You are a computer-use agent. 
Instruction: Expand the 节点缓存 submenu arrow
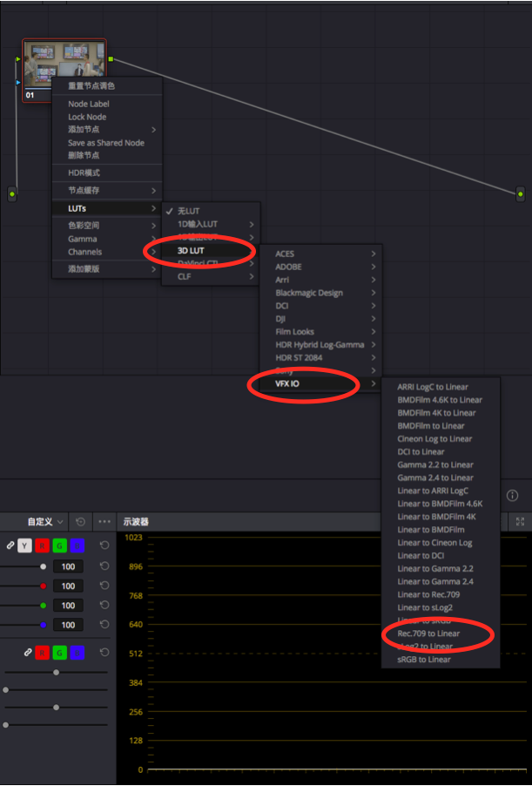pyautogui.click(x=153, y=191)
